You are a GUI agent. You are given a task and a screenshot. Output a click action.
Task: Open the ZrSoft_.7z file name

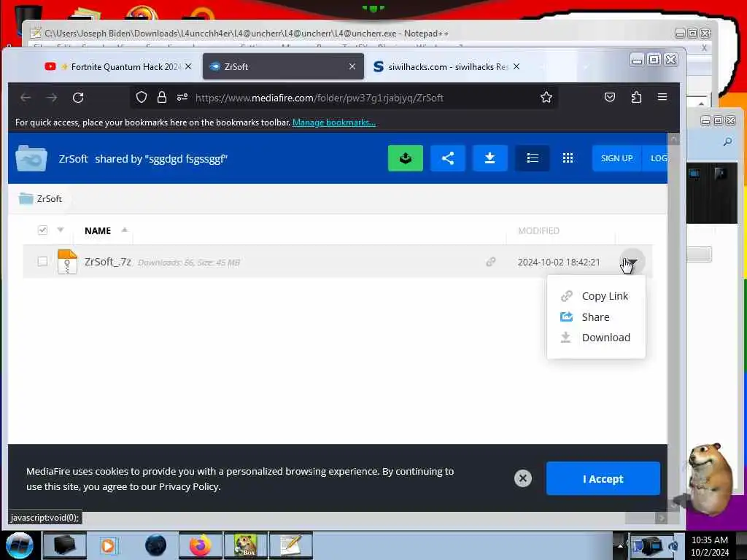click(108, 262)
